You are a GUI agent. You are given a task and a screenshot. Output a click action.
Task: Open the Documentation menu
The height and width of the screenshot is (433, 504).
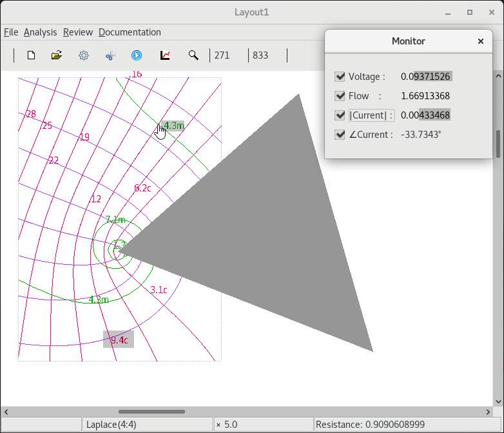[130, 32]
